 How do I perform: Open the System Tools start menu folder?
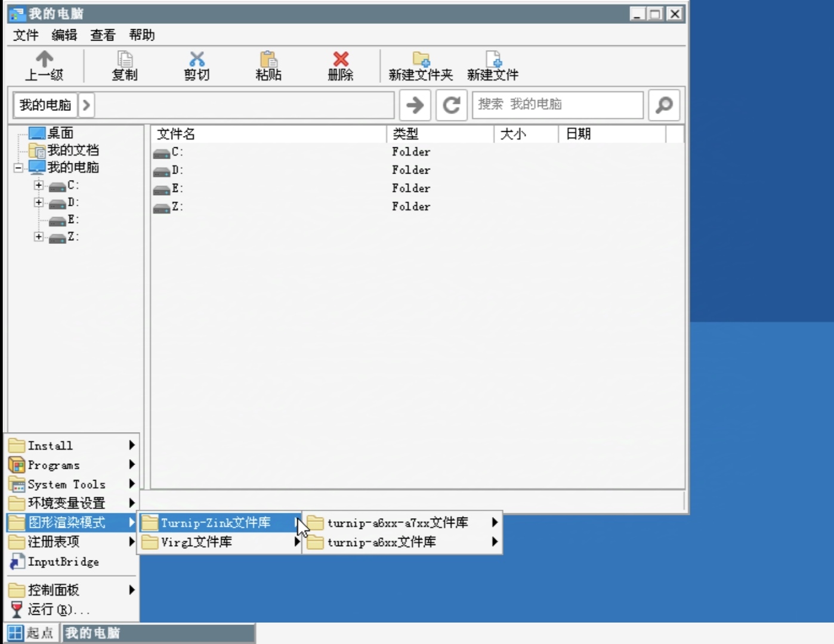coord(72,484)
